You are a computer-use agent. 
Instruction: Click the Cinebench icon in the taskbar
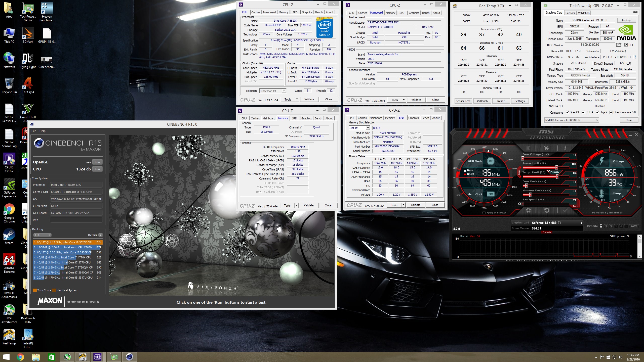(x=129, y=357)
